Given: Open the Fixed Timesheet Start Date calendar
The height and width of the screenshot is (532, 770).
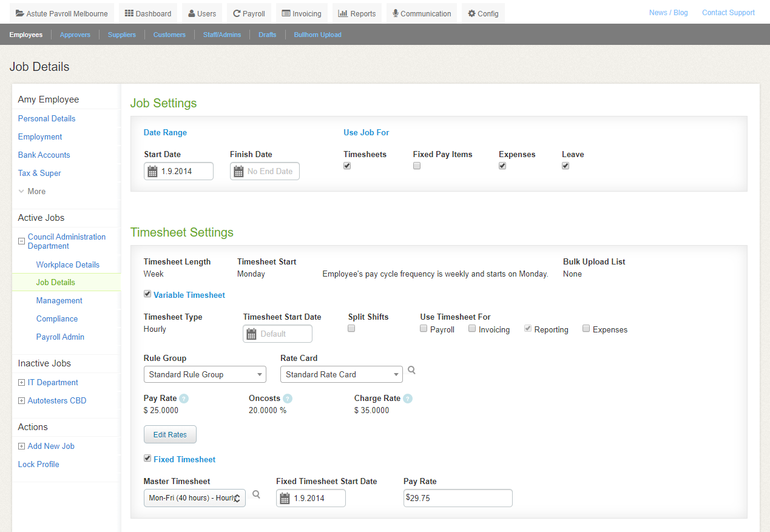Looking at the screenshot, I should pyautogui.click(x=285, y=499).
